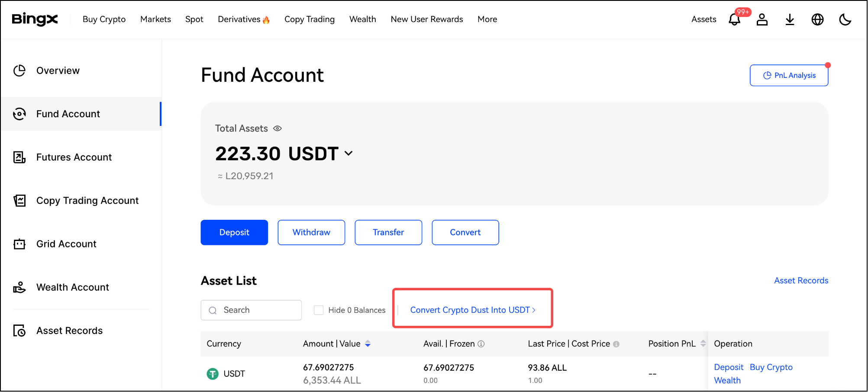Sort by Amount | Value column arrows
The height and width of the screenshot is (392, 868).
pyautogui.click(x=368, y=344)
